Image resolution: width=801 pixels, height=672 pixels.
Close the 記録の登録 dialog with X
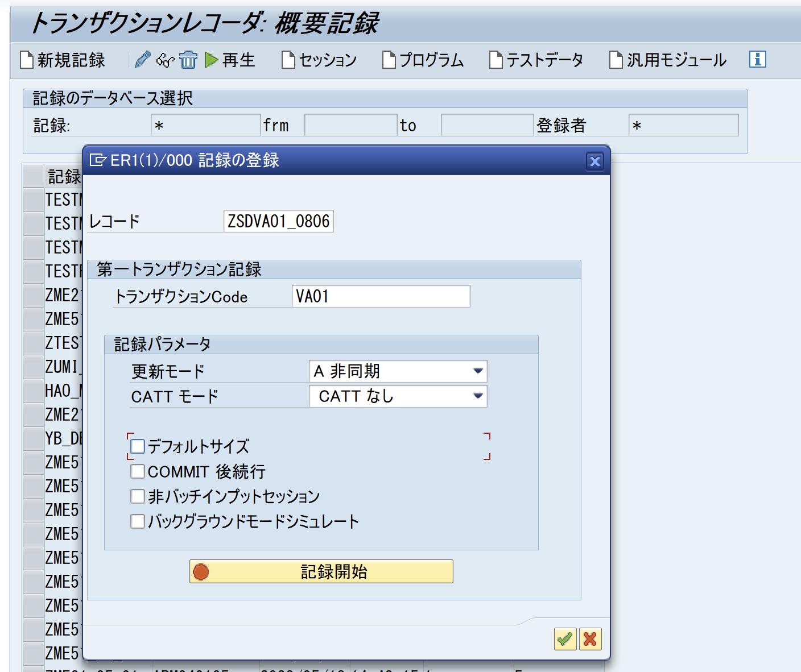[594, 161]
